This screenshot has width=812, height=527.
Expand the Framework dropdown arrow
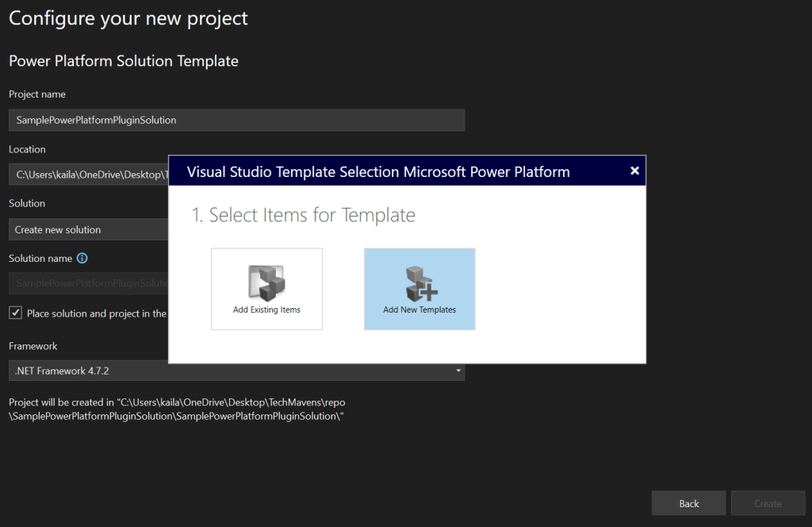tap(458, 371)
